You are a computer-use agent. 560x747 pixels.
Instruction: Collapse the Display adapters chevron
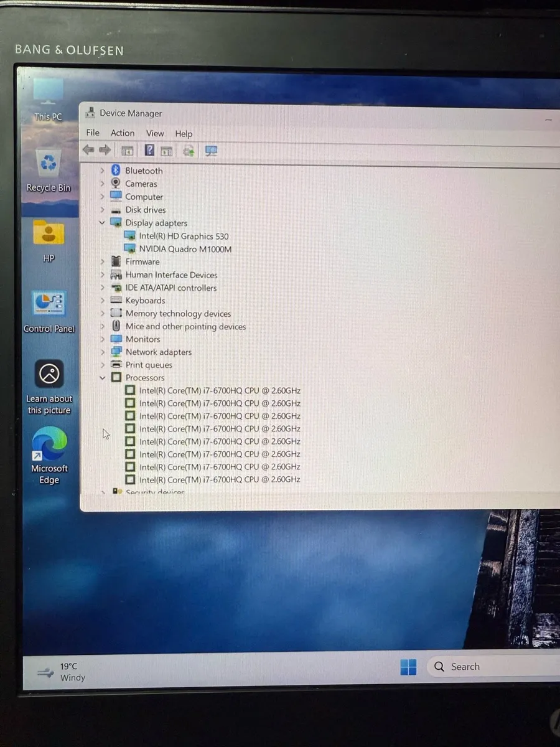click(x=103, y=223)
